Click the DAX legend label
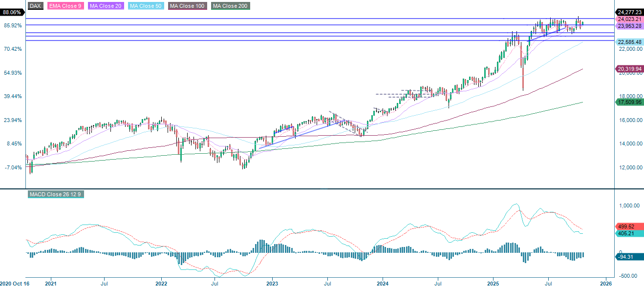The height and width of the screenshot is (287, 644). [x=35, y=6]
